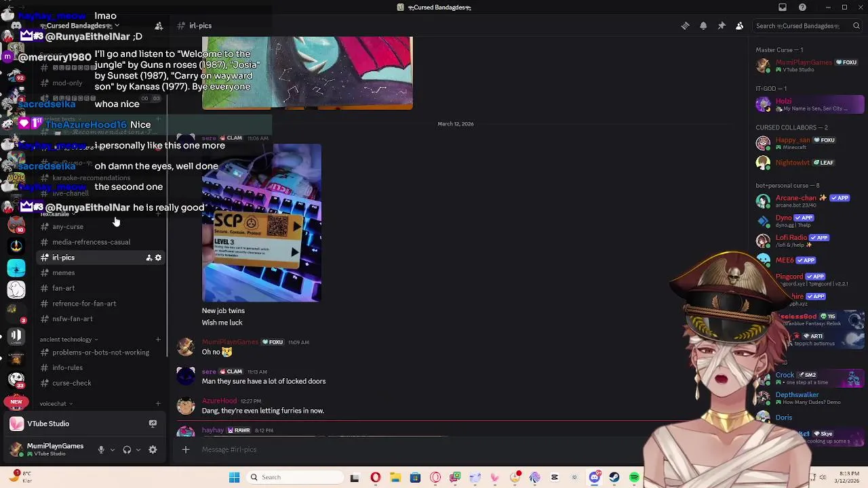Viewport: 868px width, 488px height.
Task: Open Spotify from taskbar
Action: pos(634,477)
